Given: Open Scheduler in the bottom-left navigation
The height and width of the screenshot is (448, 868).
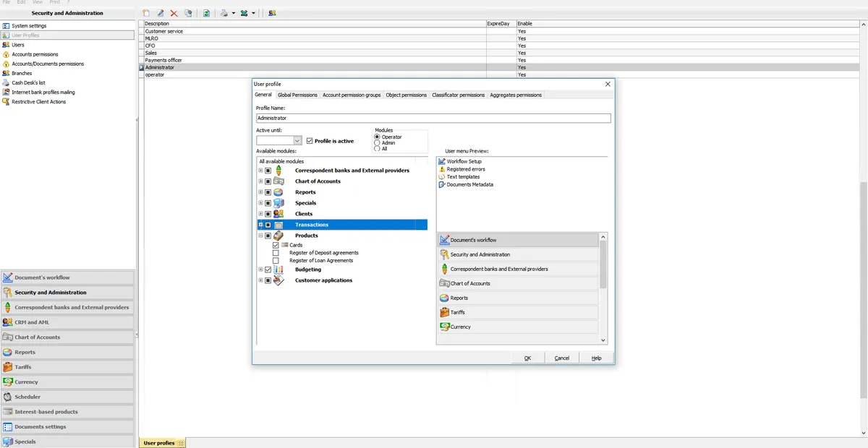Looking at the screenshot, I should click(27, 397).
